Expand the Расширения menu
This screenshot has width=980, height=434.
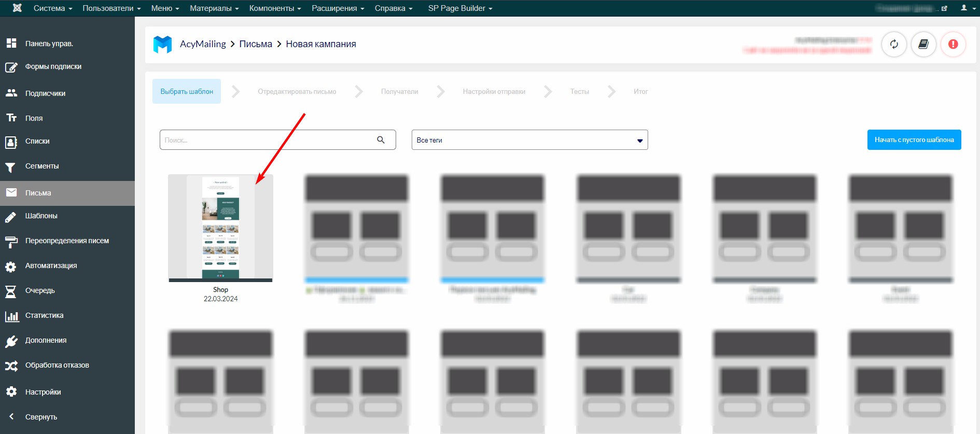[x=338, y=8]
